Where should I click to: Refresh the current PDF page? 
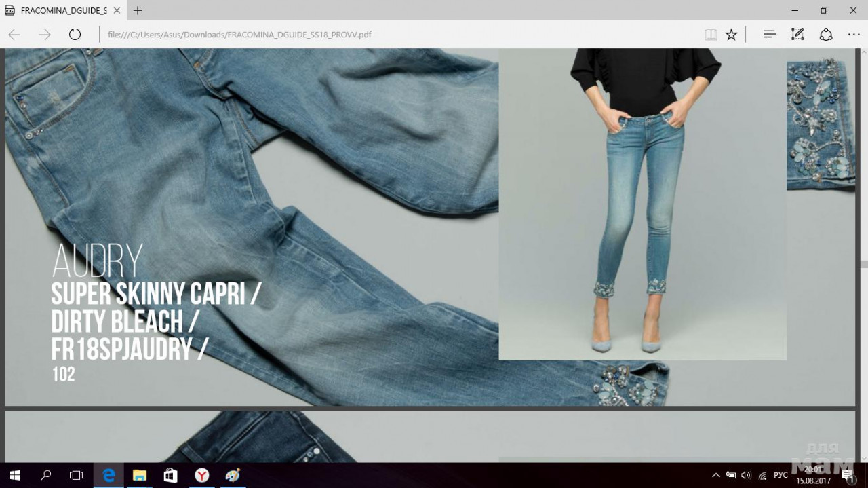pyautogui.click(x=75, y=35)
